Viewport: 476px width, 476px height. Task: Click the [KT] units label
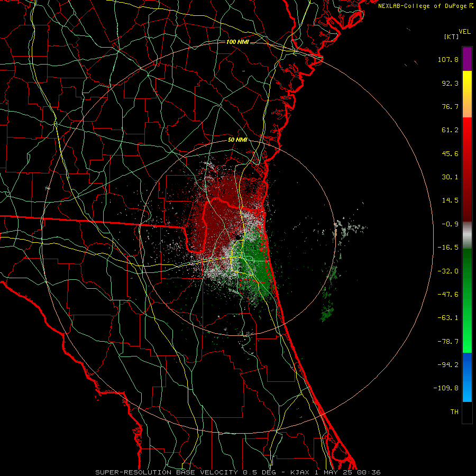tap(451, 36)
